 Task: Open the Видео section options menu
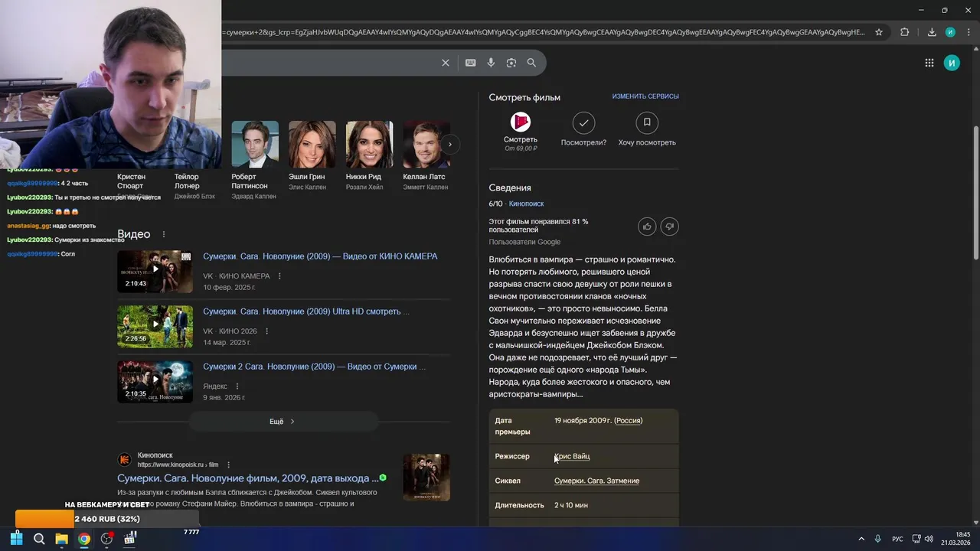click(163, 234)
